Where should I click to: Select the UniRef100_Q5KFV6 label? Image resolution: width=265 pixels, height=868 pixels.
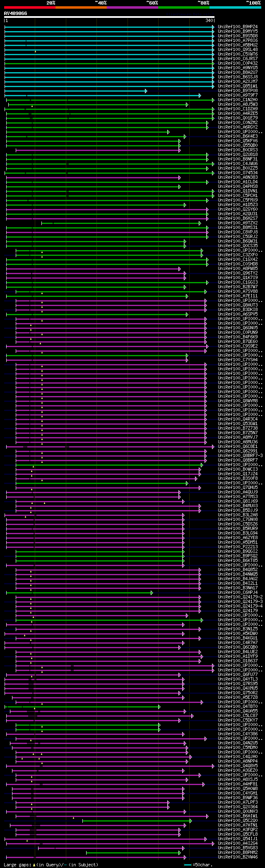[238, 141]
